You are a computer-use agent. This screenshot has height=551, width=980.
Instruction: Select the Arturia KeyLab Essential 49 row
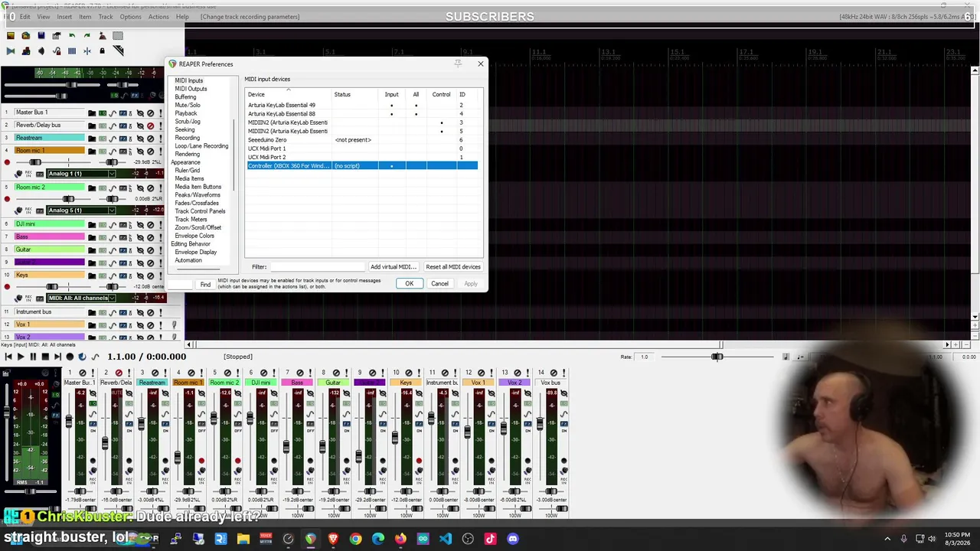(x=361, y=106)
